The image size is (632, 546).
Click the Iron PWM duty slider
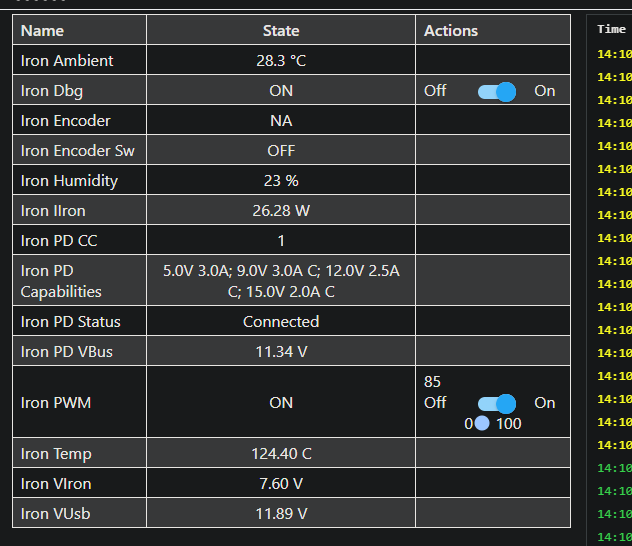coord(482,423)
